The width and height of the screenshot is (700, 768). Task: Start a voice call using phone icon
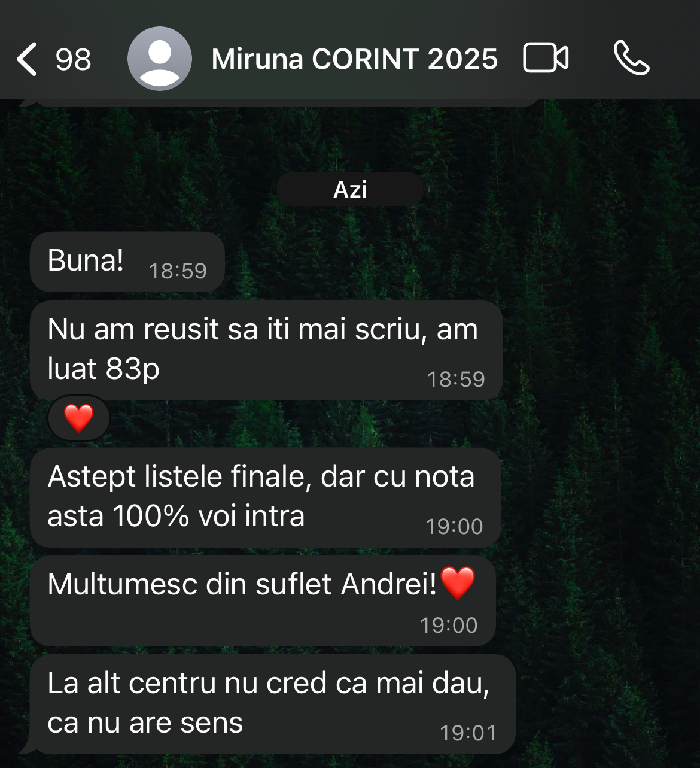tap(631, 58)
